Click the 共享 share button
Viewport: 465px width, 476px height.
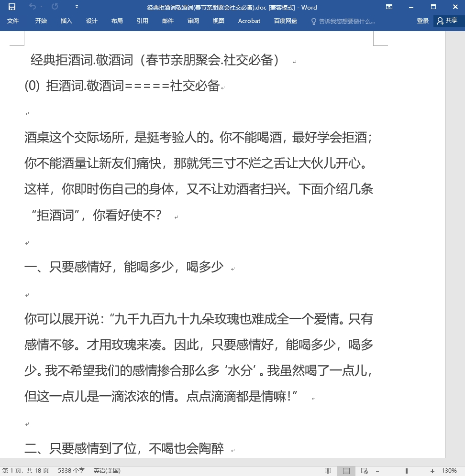447,21
